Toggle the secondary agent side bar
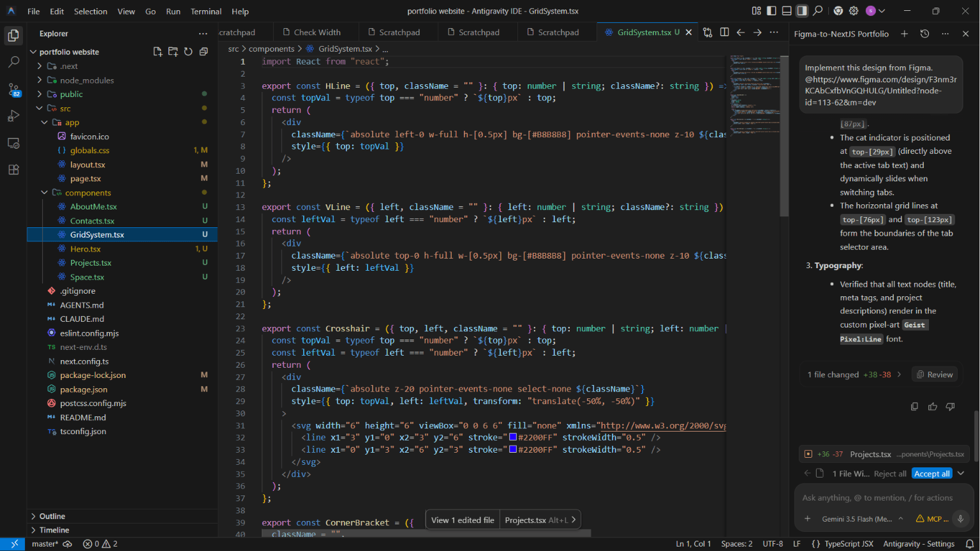980x551 pixels. pos(802,11)
